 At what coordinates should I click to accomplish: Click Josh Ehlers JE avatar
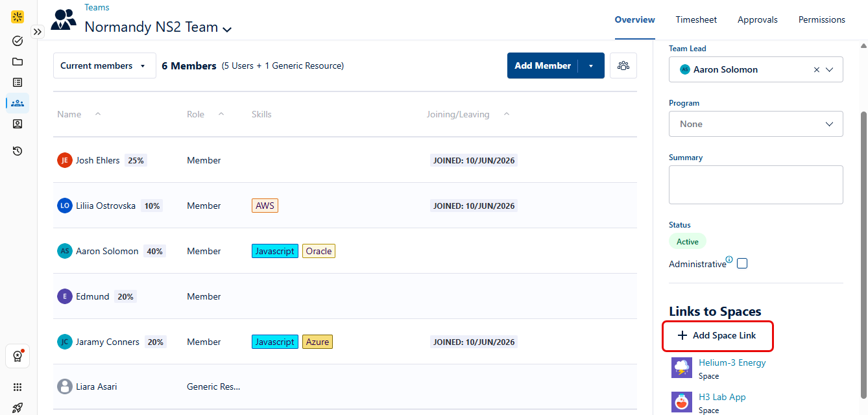(64, 160)
